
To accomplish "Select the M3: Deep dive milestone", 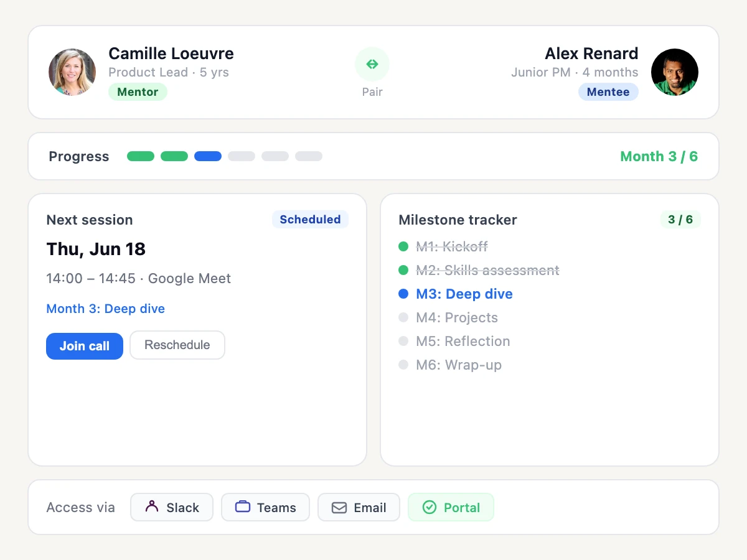I will coord(464,294).
